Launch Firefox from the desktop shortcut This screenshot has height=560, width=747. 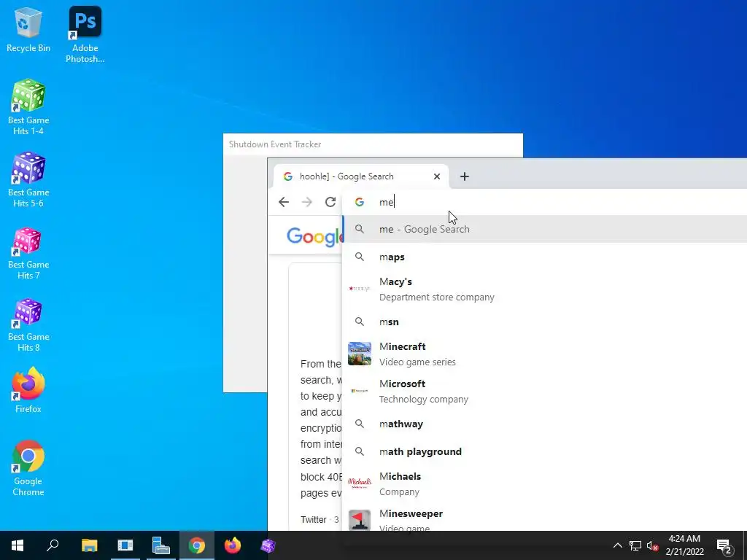(28, 389)
